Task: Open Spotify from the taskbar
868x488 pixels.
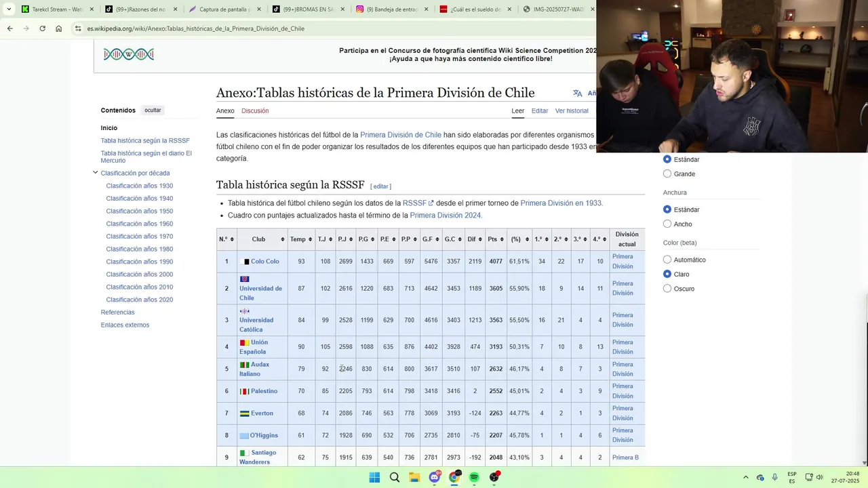Action: click(475, 477)
